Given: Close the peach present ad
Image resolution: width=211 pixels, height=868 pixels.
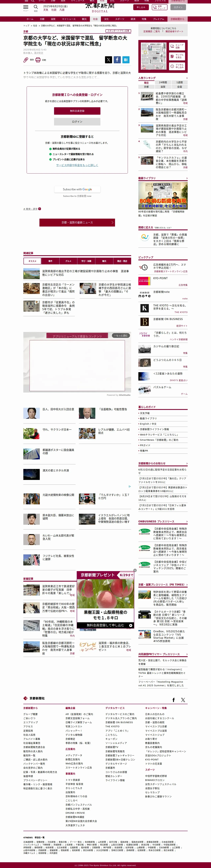Looking at the screenshot, I should 135,570.
